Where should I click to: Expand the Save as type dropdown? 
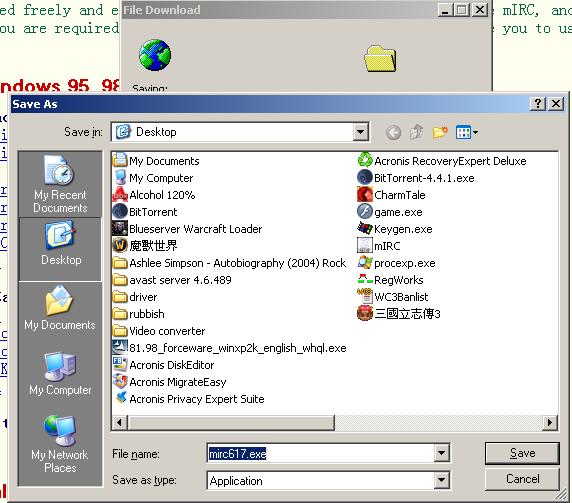[441, 480]
